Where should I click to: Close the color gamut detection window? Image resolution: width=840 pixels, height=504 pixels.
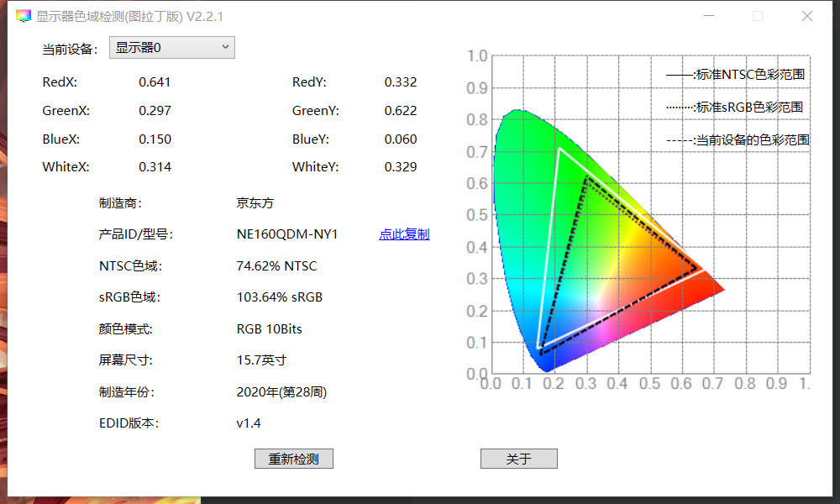point(806,16)
